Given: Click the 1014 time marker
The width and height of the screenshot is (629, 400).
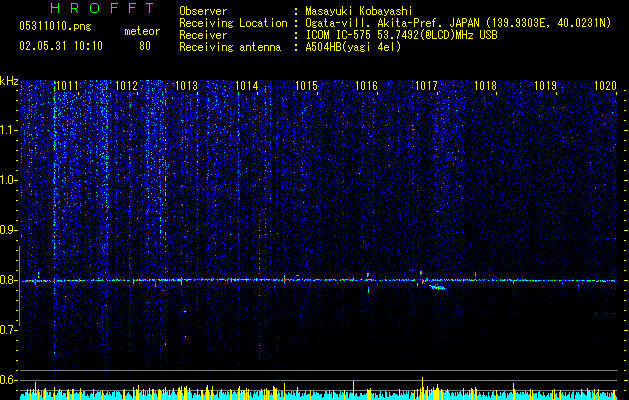Looking at the screenshot, I should coord(246,86).
